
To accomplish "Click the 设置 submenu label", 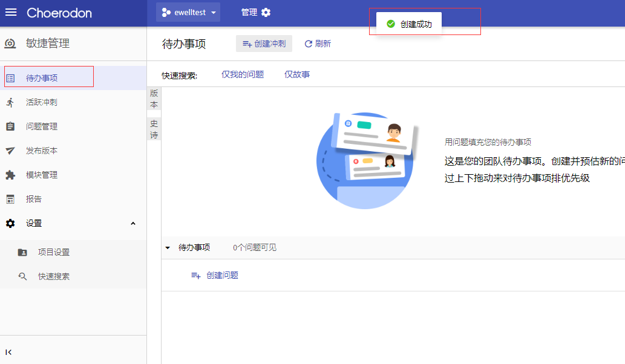I will [x=34, y=223].
